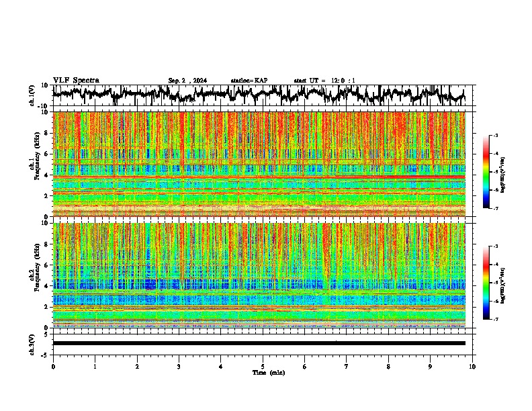Image resolution: width=532 pixels, height=411 pixels.
Task: Click the ch.3 black voltage band
Action: click(x=259, y=343)
